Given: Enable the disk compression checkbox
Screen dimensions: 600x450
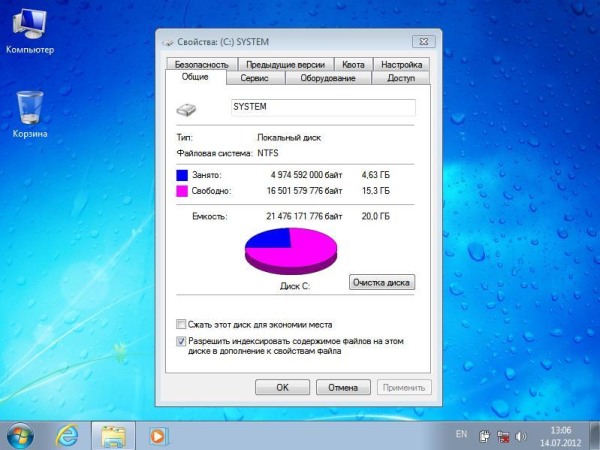Looking at the screenshot, I should [x=181, y=325].
